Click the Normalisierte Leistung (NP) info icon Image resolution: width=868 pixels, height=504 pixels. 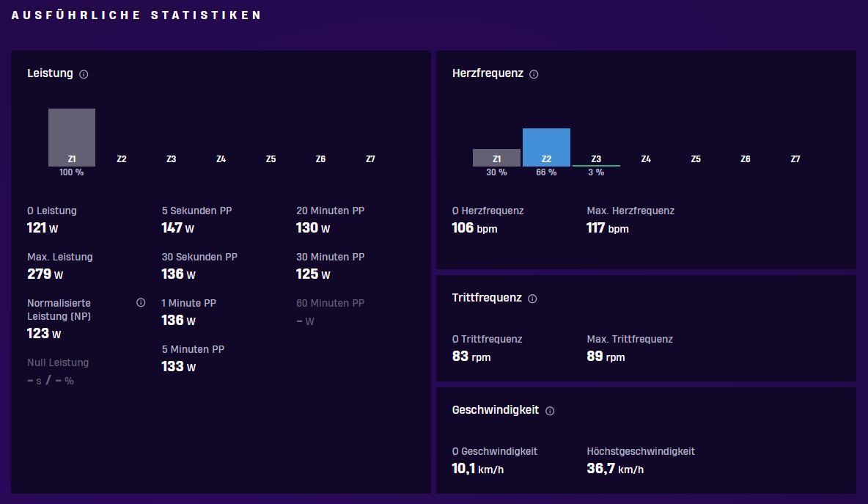[x=141, y=302]
